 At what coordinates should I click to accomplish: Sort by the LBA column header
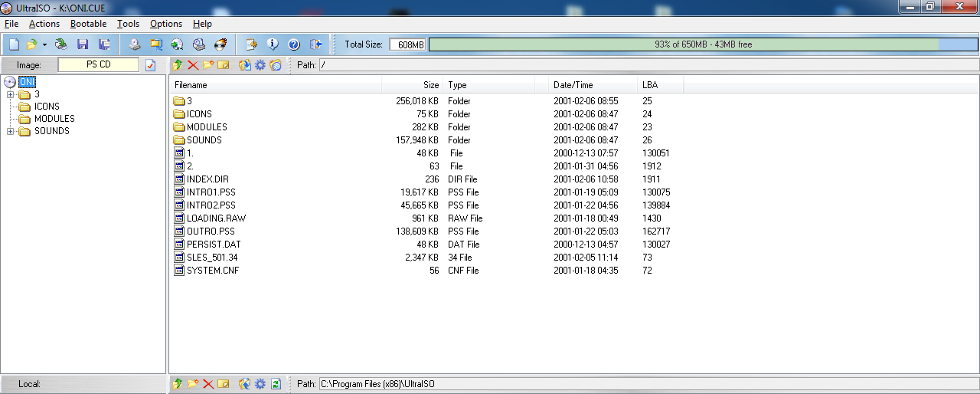point(661,85)
